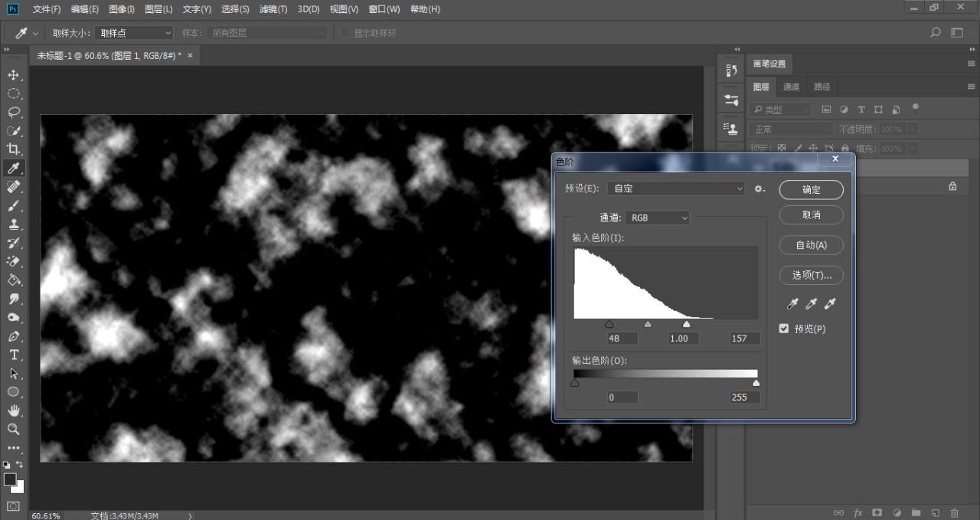
Task: Select the Eraser tool
Action: [x=14, y=261]
